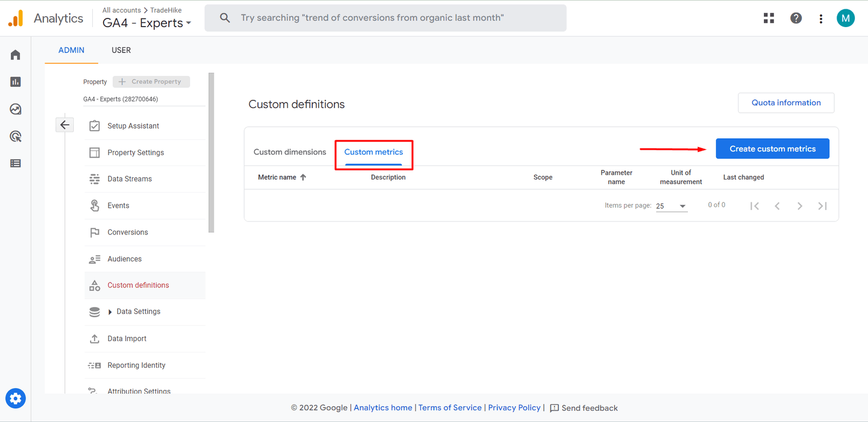Viewport: 868px width, 422px height.
Task: Click Send feedback in the footer
Action: click(584, 408)
